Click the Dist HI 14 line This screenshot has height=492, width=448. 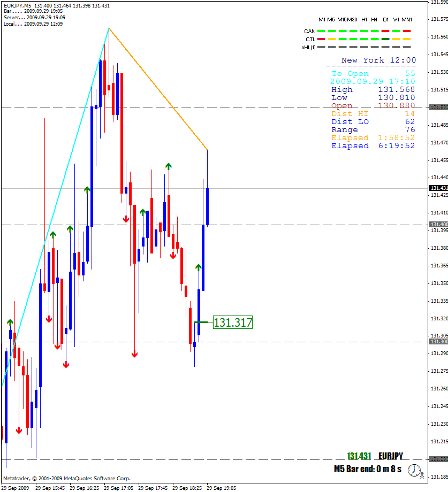pyautogui.click(x=373, y=113)
